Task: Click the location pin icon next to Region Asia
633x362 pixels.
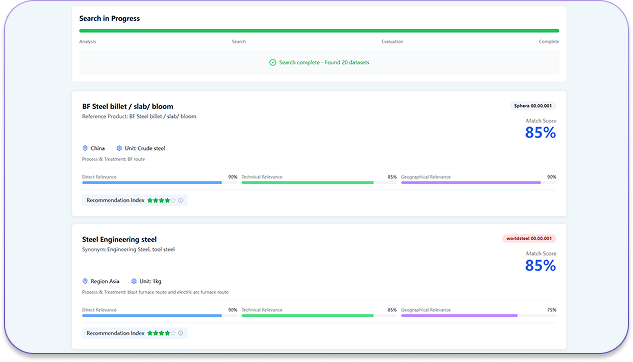Action: [x=85, y=281]
